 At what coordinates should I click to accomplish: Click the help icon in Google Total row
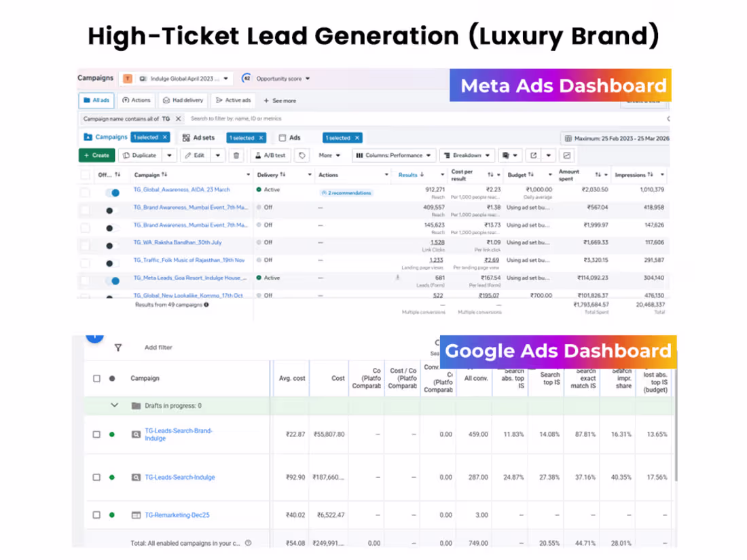[x=248, y=543]
